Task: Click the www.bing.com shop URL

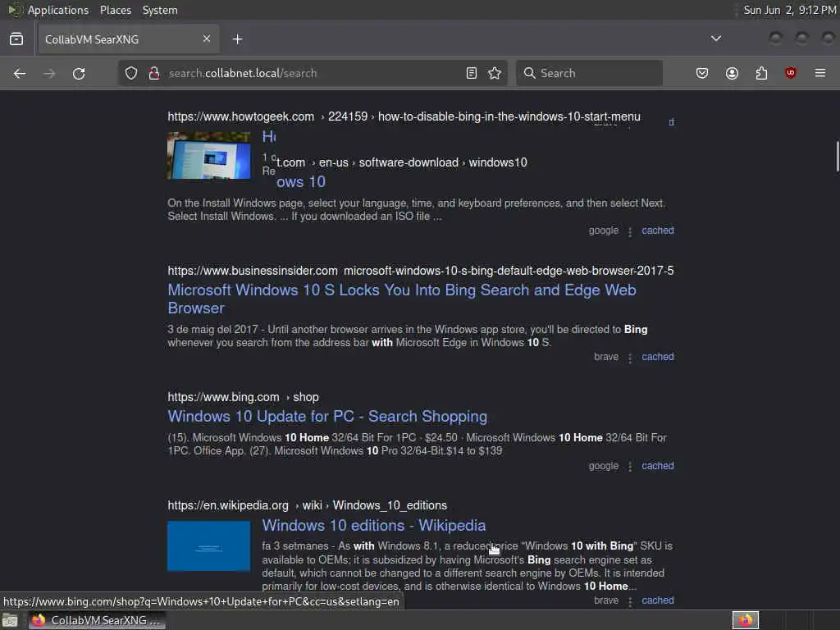Action: [243, 397]
